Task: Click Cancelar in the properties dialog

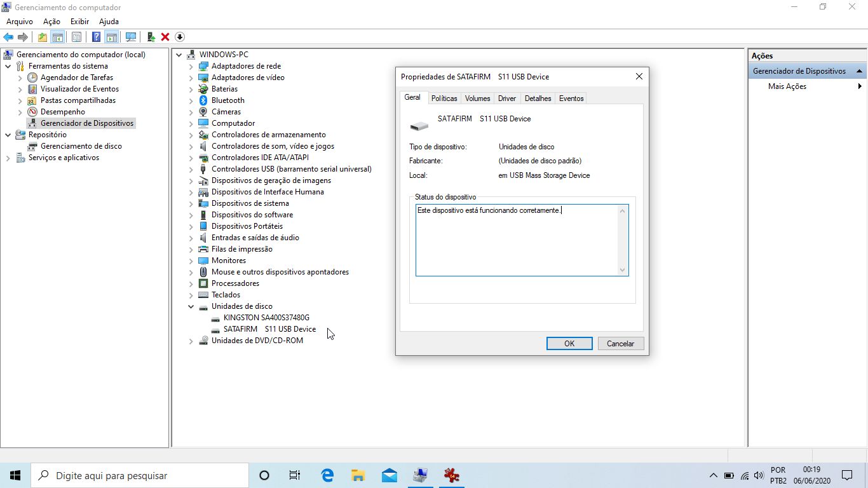Action: [x=621, y=343]
